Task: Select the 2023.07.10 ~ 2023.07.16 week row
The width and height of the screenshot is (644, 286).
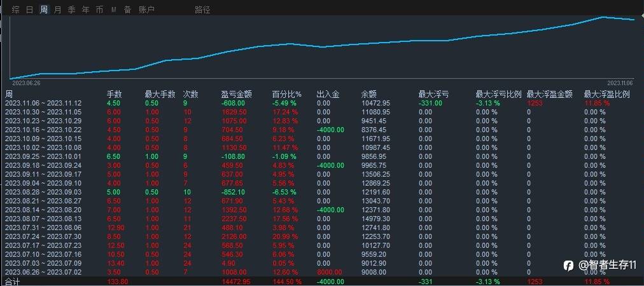Action: tap(322, 254)
